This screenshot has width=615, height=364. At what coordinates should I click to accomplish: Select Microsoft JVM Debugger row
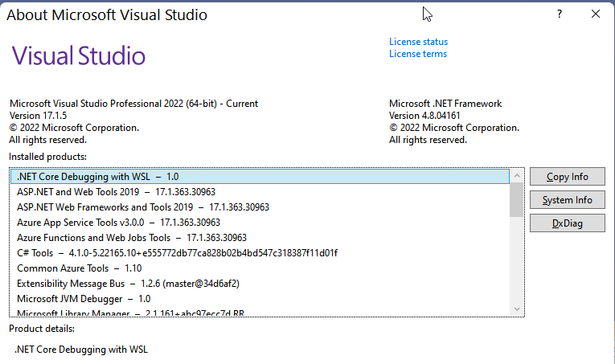click(x=260, y=299)
